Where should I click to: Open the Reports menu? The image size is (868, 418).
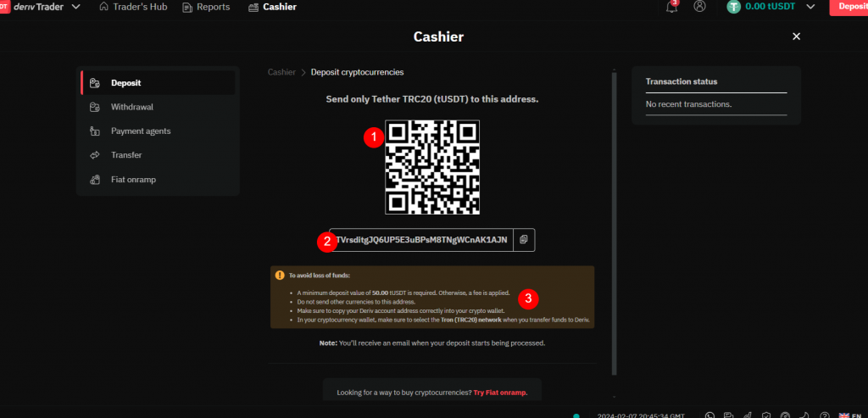pos(206,7)
